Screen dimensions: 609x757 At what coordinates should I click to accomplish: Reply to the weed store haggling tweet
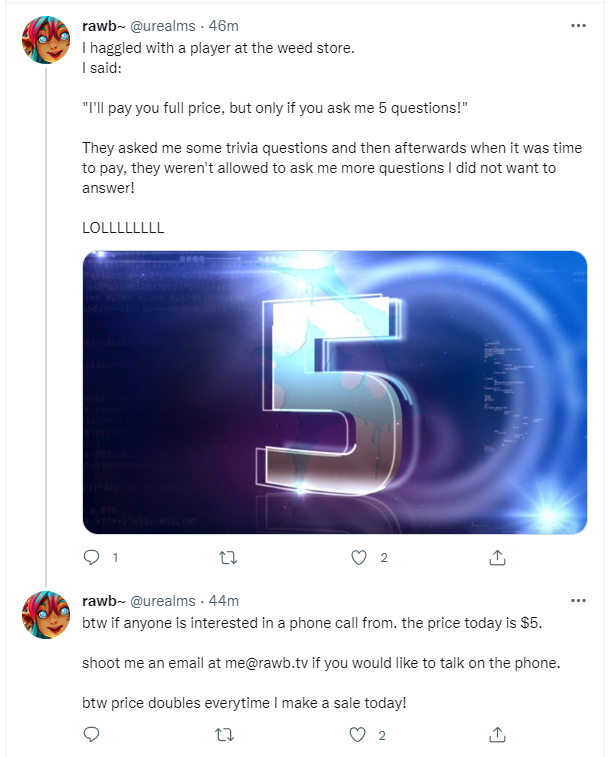click(x=92, y=558)
